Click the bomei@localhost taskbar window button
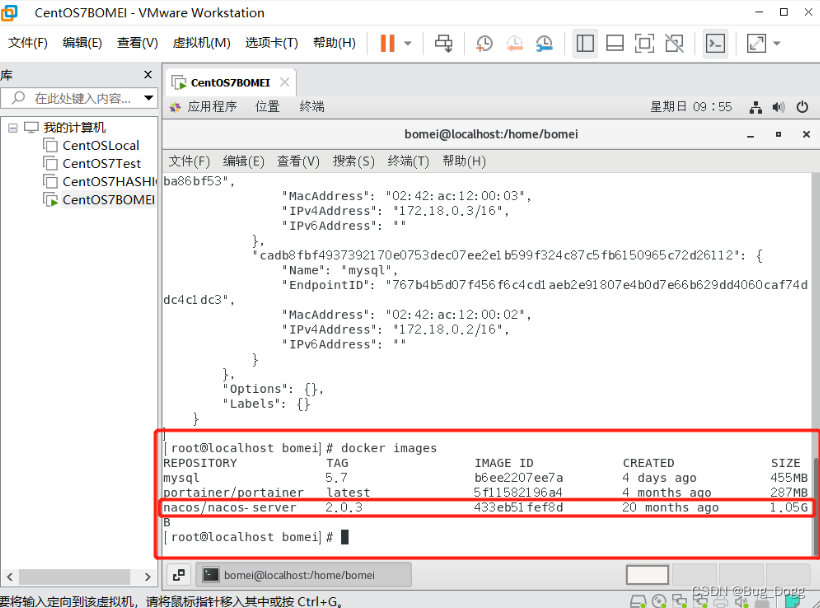 [304, 575]
